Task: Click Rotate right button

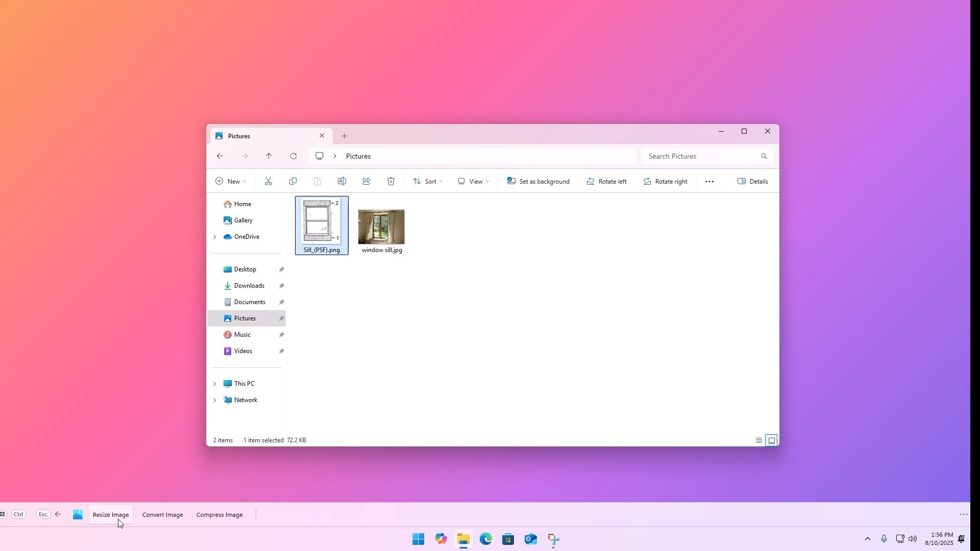Action: click(665, 181)
